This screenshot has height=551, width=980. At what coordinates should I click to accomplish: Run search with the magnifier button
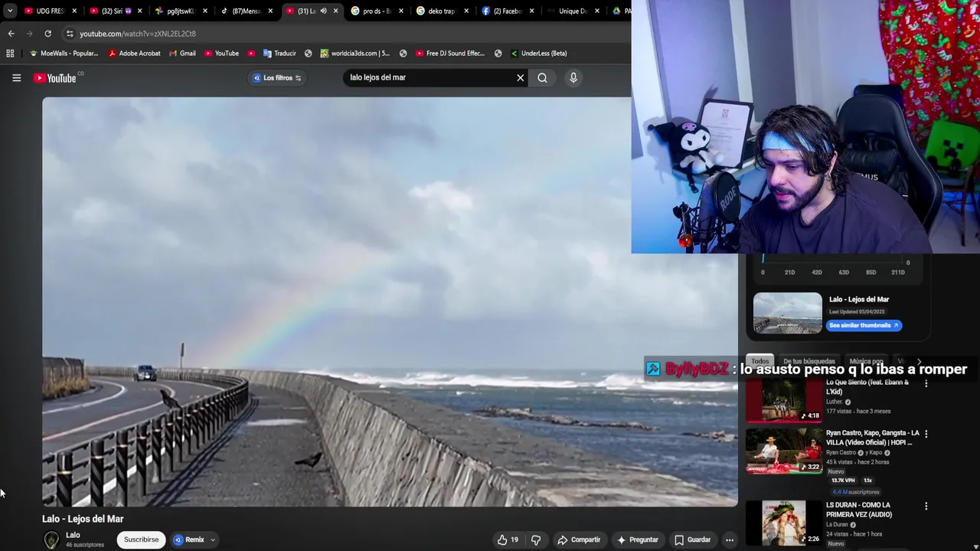[x=542, y=77]
